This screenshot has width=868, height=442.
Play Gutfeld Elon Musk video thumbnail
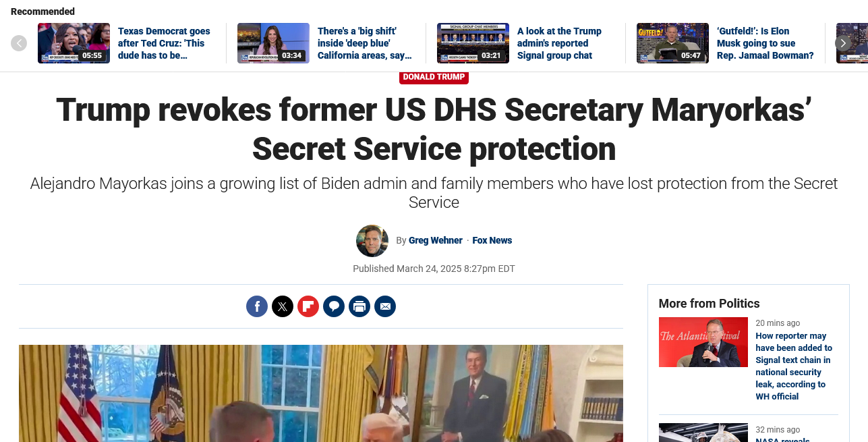pos(672,43)
